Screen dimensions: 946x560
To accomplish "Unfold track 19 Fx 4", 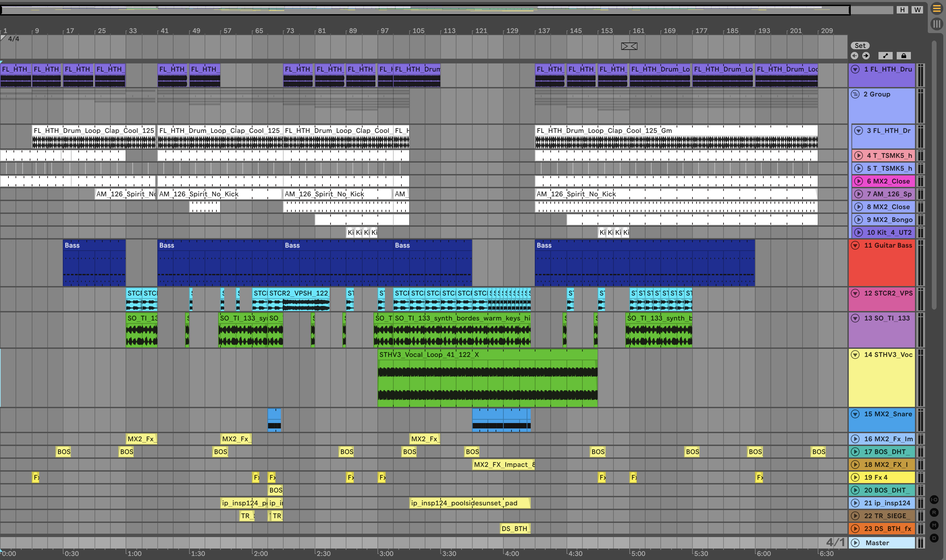I will coord(856,477).
